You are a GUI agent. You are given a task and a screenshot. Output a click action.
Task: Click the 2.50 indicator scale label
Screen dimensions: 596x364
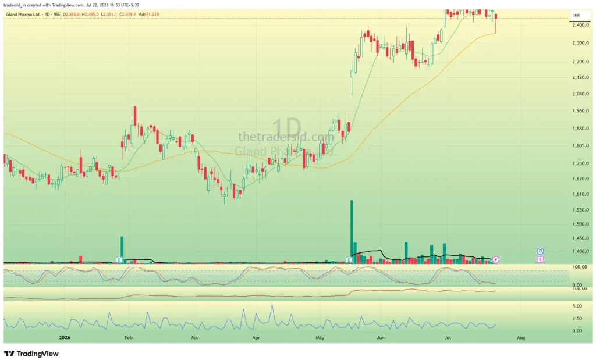point(577,319)
